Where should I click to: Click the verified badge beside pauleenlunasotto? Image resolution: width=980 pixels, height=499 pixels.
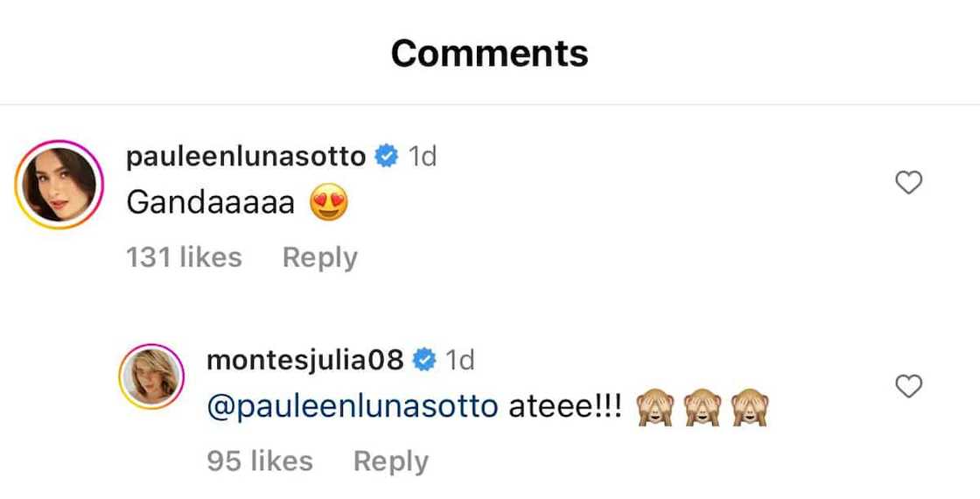[x=387, y=158]
